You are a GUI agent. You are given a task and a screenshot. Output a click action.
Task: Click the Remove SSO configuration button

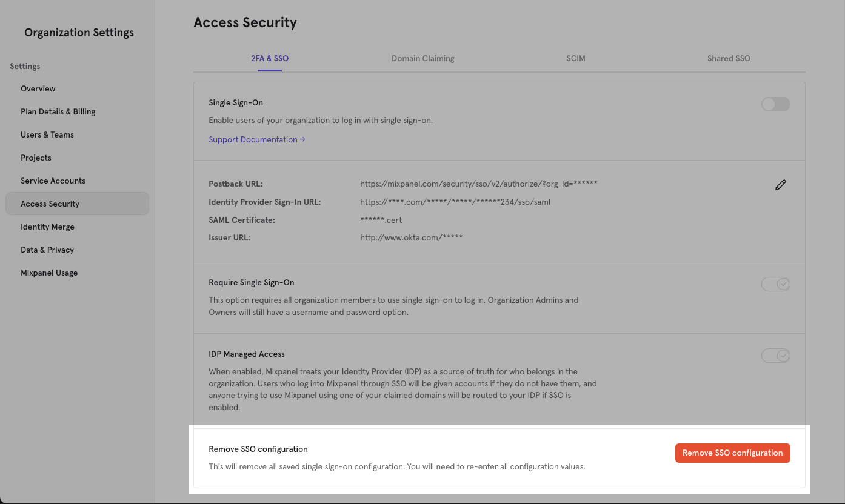tap(732, 453)
